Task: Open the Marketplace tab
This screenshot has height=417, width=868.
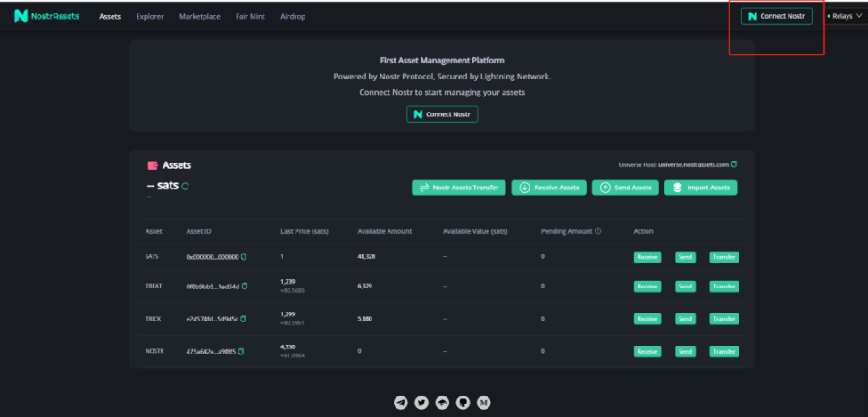Action: 199,16
